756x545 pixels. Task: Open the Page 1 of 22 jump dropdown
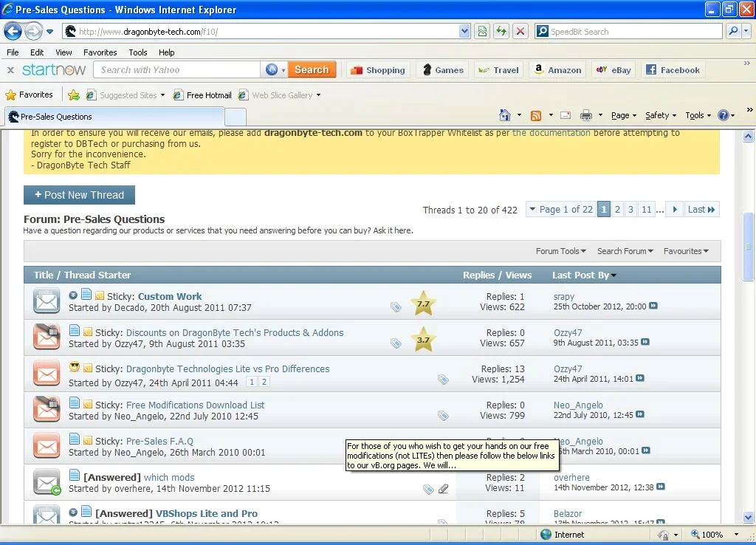coord(561,209)
